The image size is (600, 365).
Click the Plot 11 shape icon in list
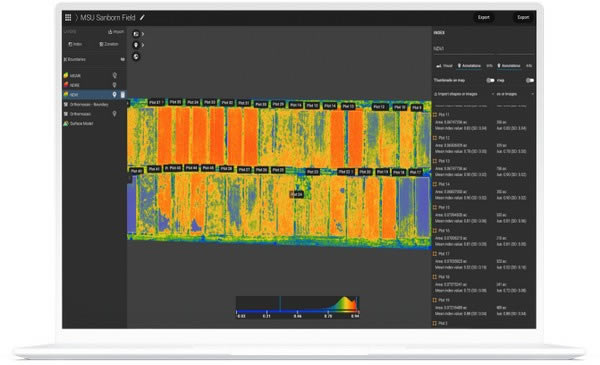pos(435,114)
